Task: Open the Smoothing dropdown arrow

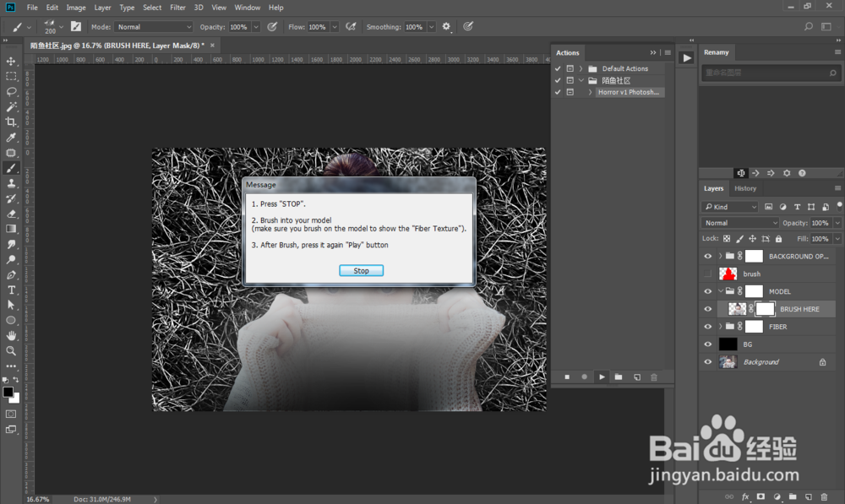Action: point(431,26)
